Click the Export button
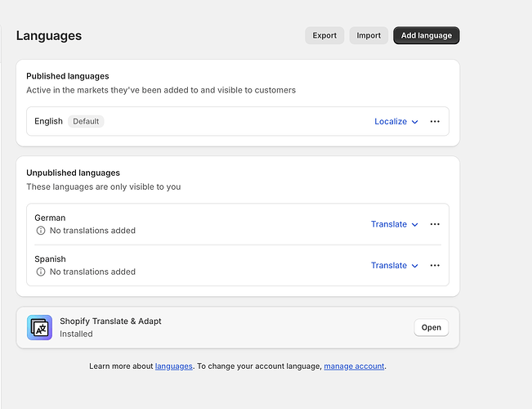 pos(324,35)
